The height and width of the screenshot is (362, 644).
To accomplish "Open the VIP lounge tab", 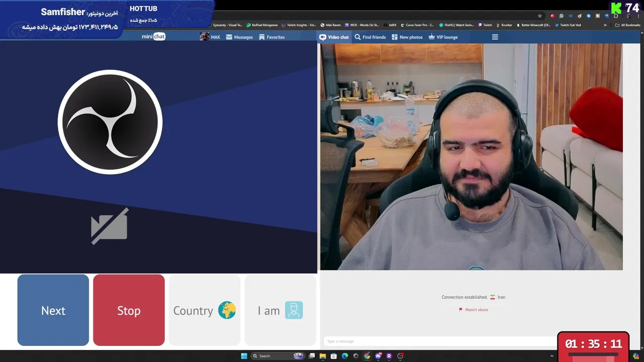I will (x=443, y=37).
